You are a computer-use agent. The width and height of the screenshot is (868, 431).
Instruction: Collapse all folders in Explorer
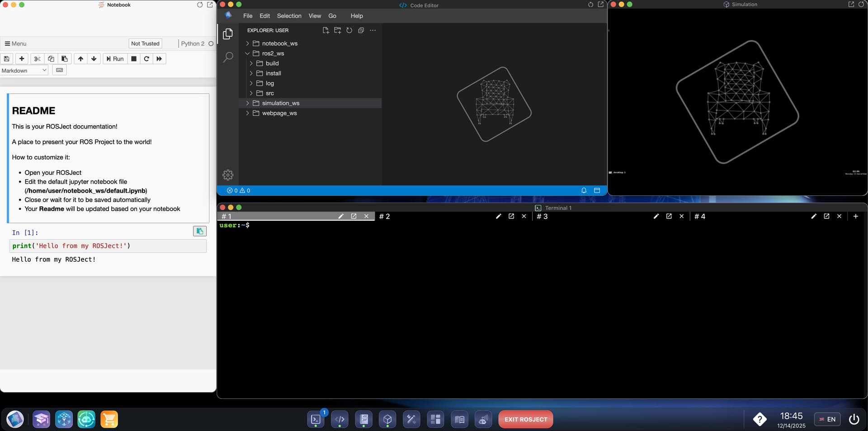coord(361,30)
